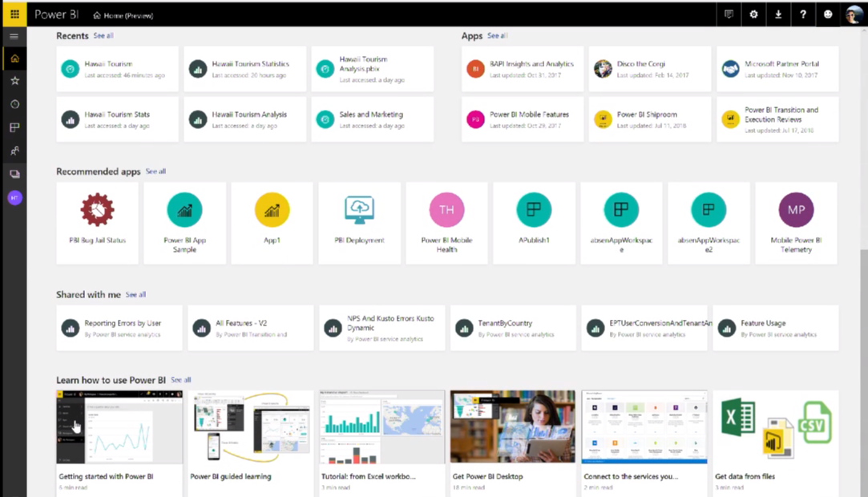Open NPS And Kusto Errors Kusto Dynamic
Image resolution: width=868 pixels, height=497 pixels.
pos(382,328)
